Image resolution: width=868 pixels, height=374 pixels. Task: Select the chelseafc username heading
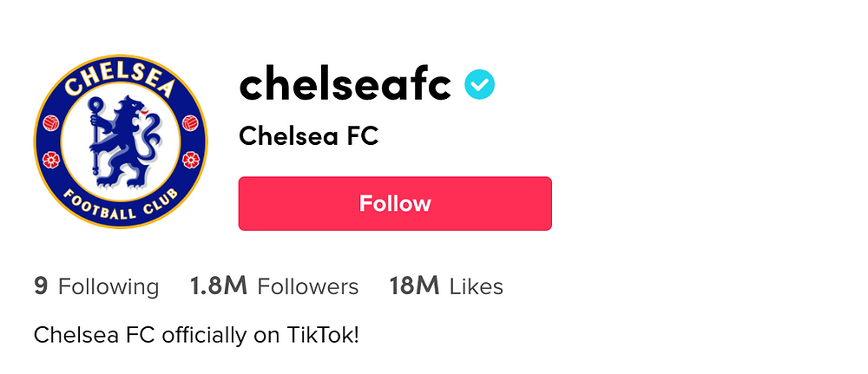pos(345,85)
